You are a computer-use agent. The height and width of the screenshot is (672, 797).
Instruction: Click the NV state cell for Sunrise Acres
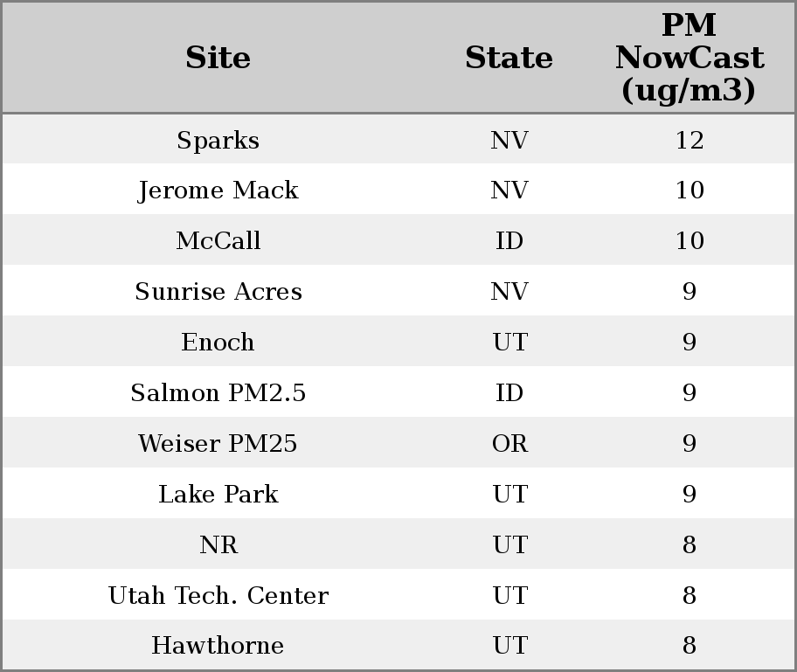(x=509, y=292)
